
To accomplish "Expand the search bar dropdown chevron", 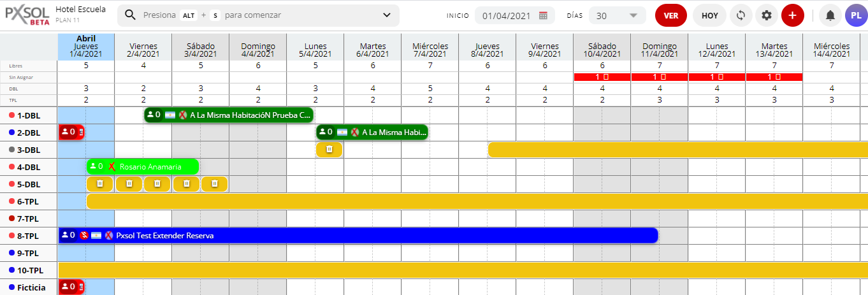I will (387, 15).
